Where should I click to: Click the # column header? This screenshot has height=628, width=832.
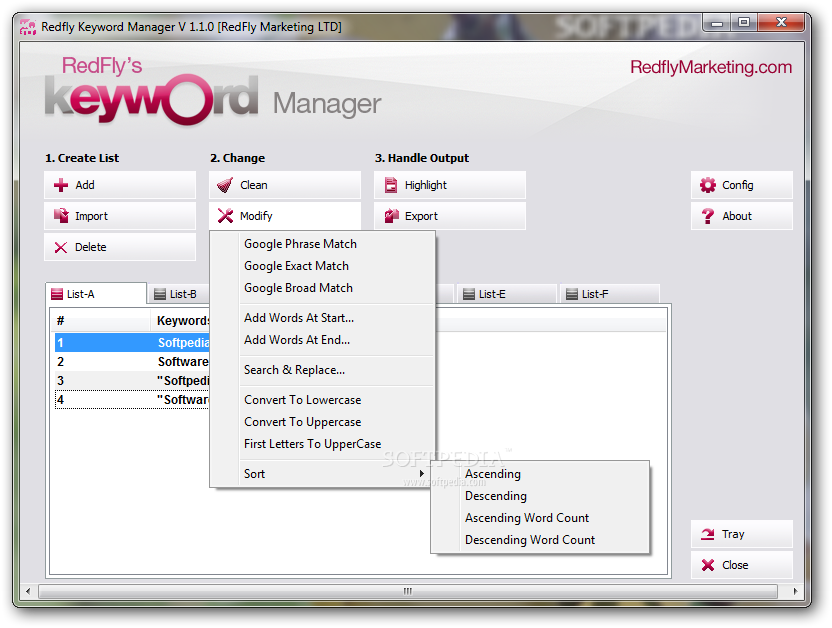[x=101, y=321]
